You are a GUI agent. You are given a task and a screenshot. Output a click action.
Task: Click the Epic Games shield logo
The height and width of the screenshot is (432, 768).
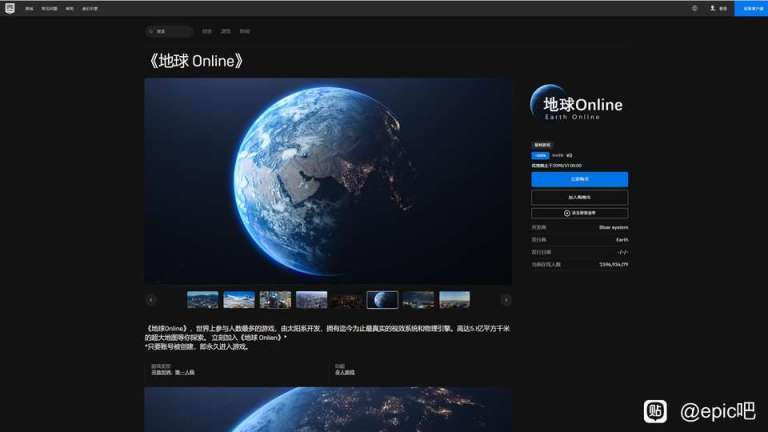tap(10, 8)
